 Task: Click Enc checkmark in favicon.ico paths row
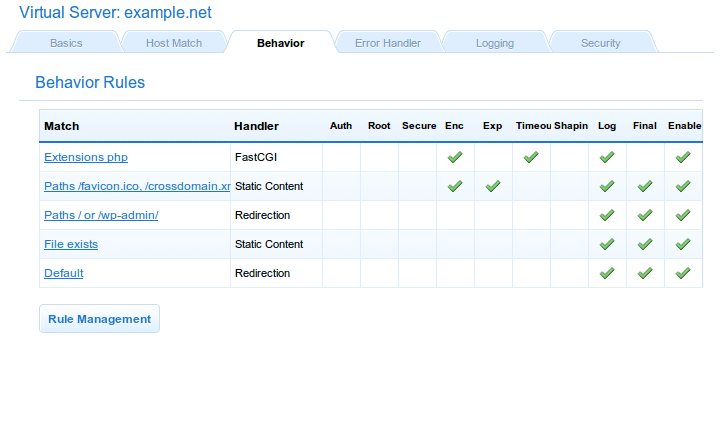[455, 186]
